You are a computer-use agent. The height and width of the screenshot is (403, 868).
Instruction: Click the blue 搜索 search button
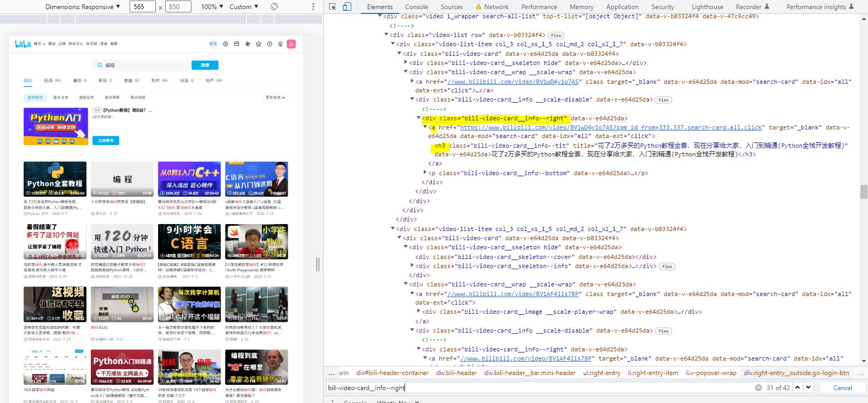[x=205, y=65]
